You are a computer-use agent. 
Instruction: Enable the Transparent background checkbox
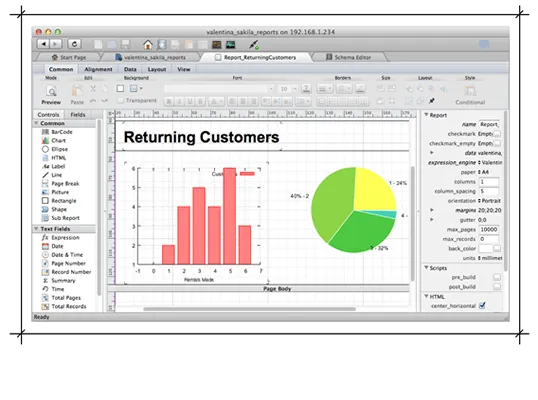[120, 101]
